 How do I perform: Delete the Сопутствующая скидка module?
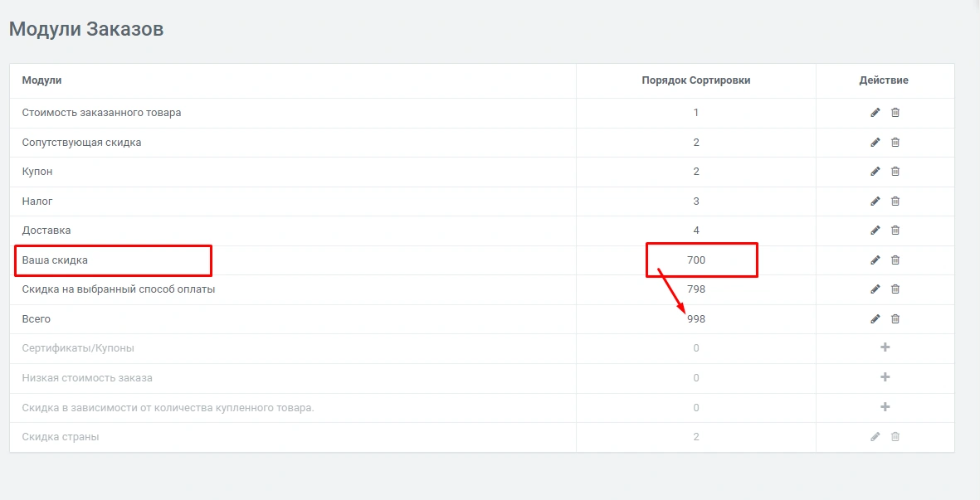coord(895,143)
